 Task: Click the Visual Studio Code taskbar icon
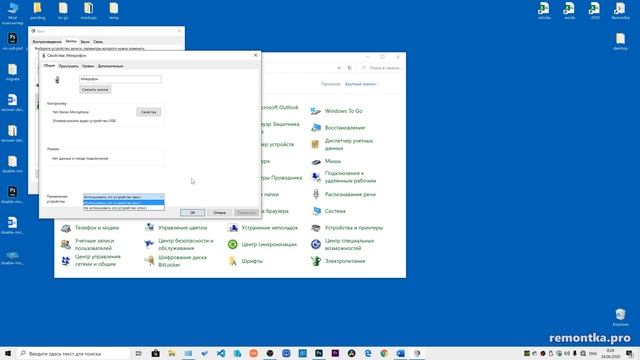click(x=221, y=353)
